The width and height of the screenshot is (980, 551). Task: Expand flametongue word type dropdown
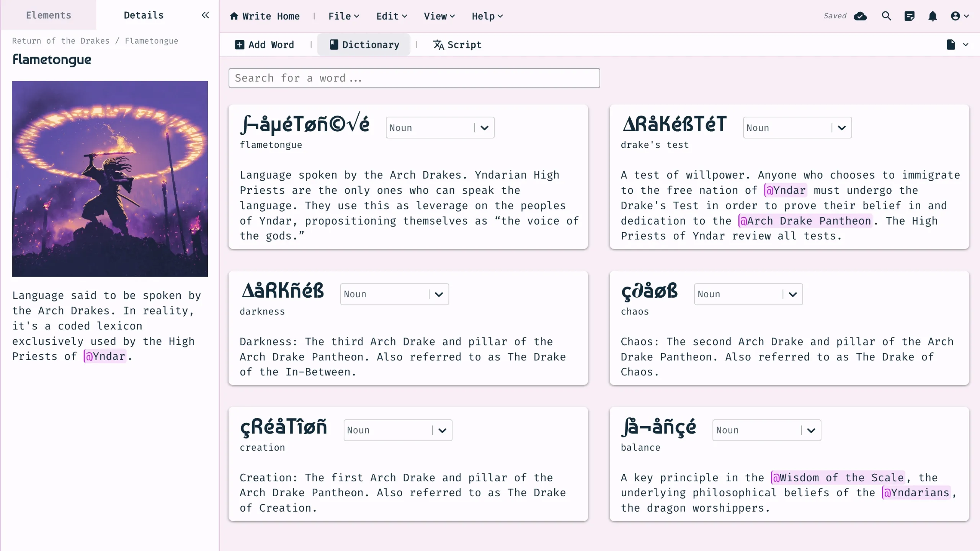pyautogui.click(x=484, y=128)
